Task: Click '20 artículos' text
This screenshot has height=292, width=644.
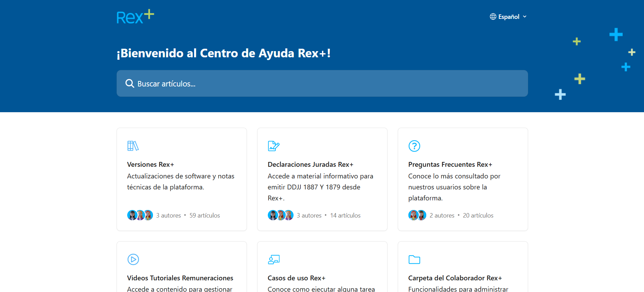Action: (478, 215)
